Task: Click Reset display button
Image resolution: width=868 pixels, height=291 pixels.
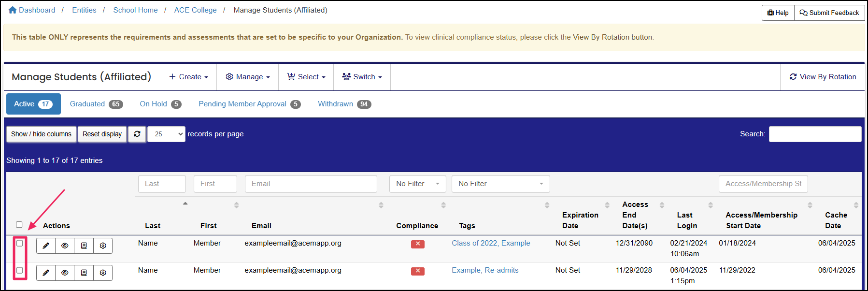Action: (102, 134)
